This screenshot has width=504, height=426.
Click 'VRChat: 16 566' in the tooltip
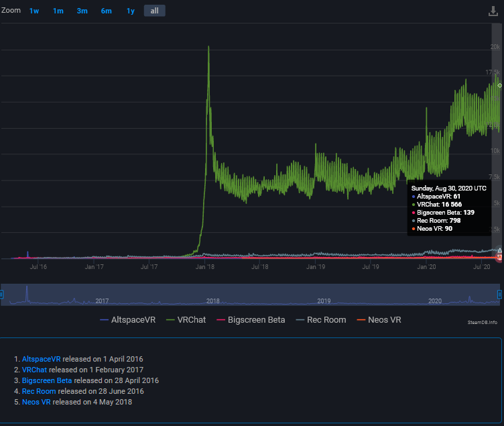tap(440, 205)
